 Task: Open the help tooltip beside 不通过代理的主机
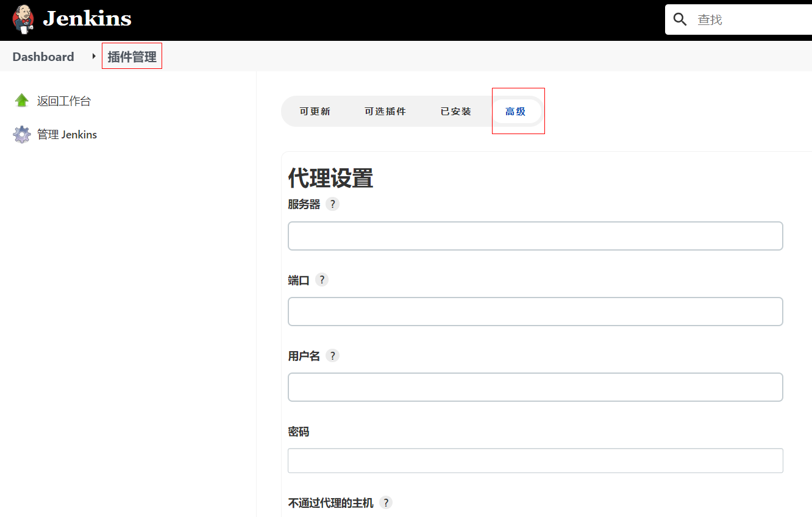tap(386, 502)
